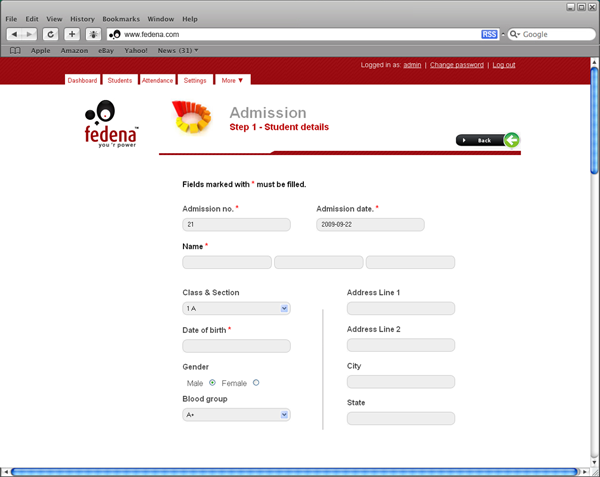Image resolution: width=600 pixels, height=477 pixels.
Task: Go to the Settings tab
Action: pos(195,80)
